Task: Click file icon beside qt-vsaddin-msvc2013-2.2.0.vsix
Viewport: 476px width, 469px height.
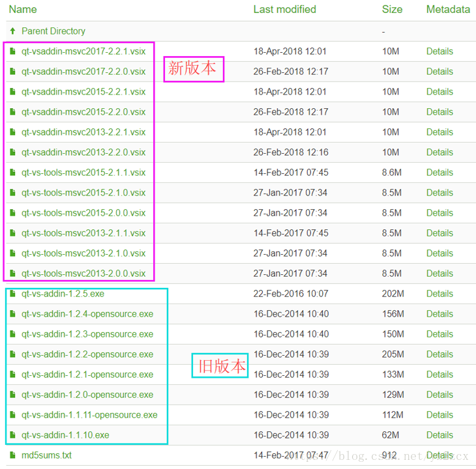Action: click(13, 152)
